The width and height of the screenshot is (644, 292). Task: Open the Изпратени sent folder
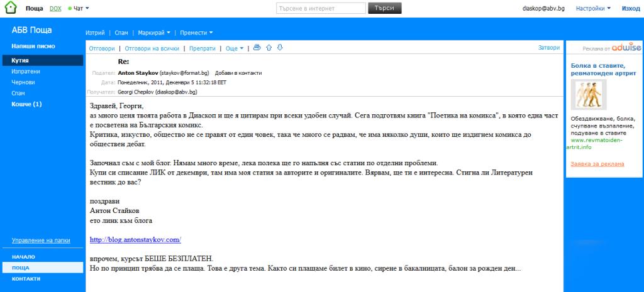click(25, 72)
